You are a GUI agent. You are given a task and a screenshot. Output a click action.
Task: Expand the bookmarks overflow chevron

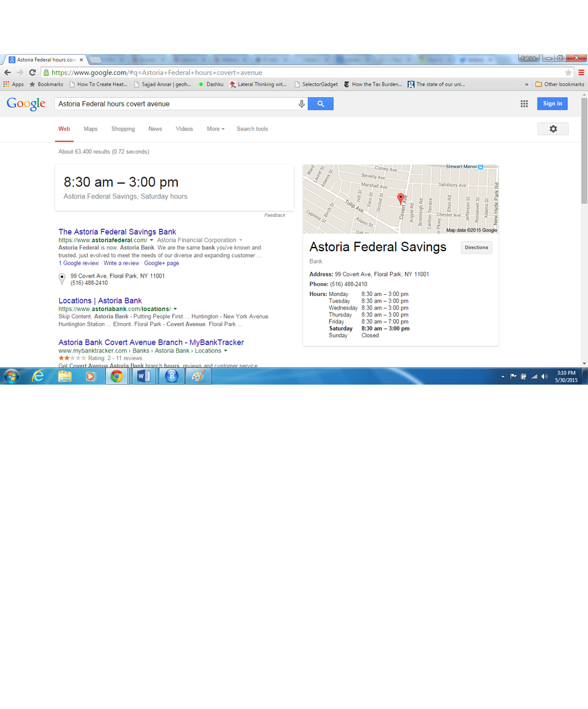[527, 84]
